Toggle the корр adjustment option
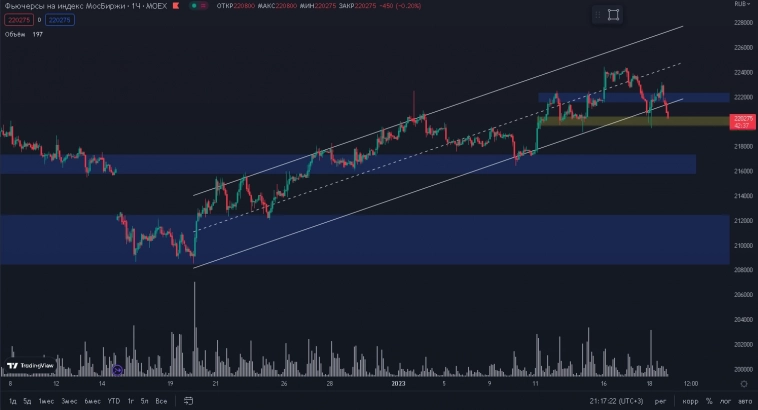This screenshot has height=410, width=758. [690, 401]
